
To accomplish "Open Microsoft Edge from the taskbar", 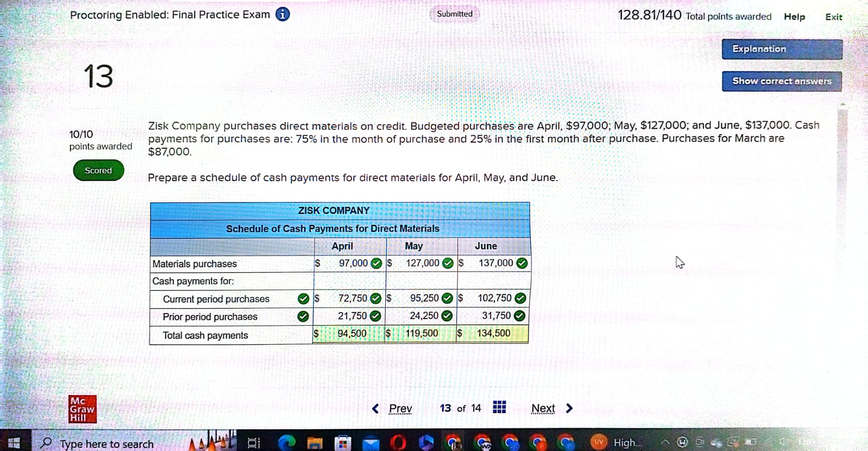I will [x=286, y=443].
